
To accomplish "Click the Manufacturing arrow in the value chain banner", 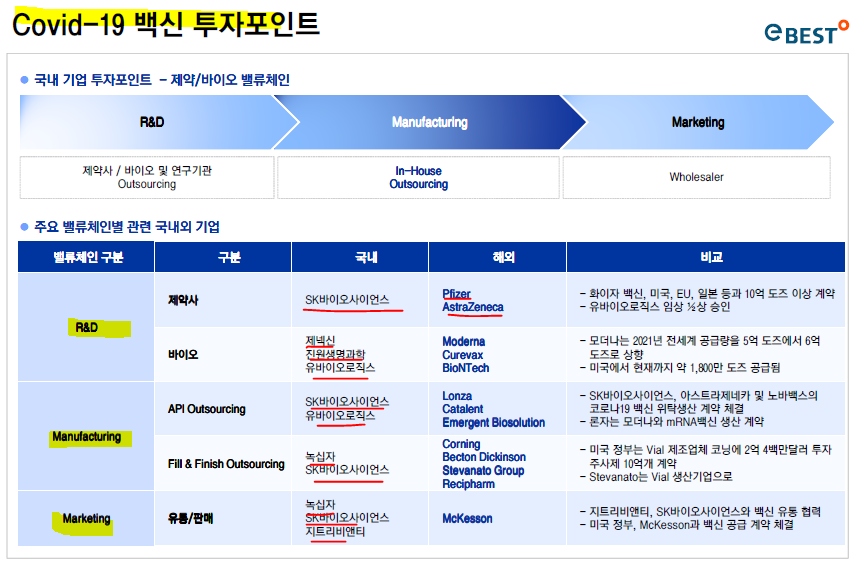I will (x=430, y=122).
